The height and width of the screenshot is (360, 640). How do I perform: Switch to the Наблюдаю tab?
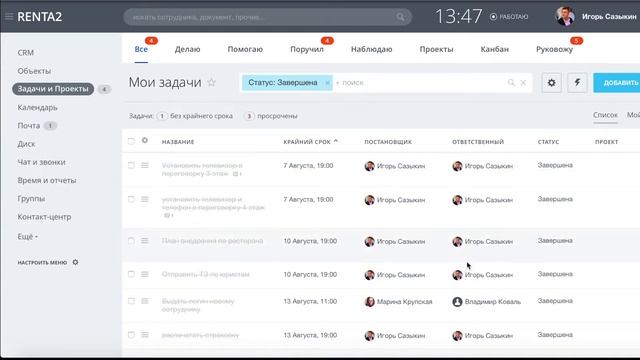coord(371,49)
